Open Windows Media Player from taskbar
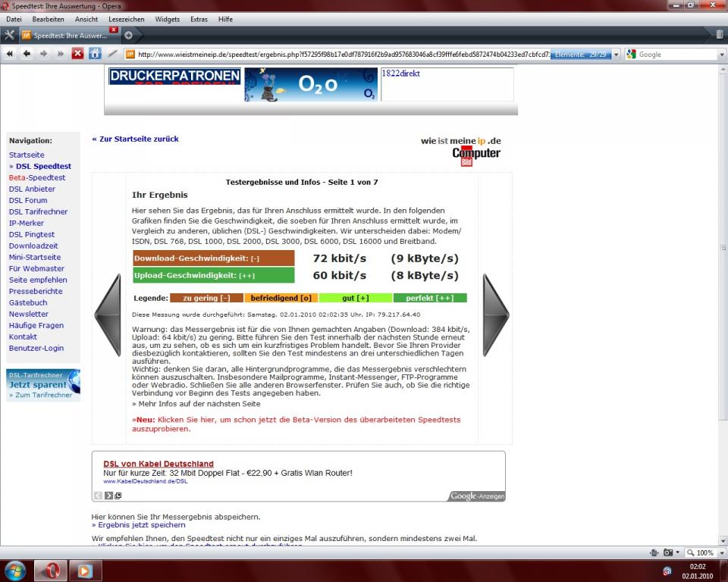This screenshot has width=728, height=582. click(85, 570)
